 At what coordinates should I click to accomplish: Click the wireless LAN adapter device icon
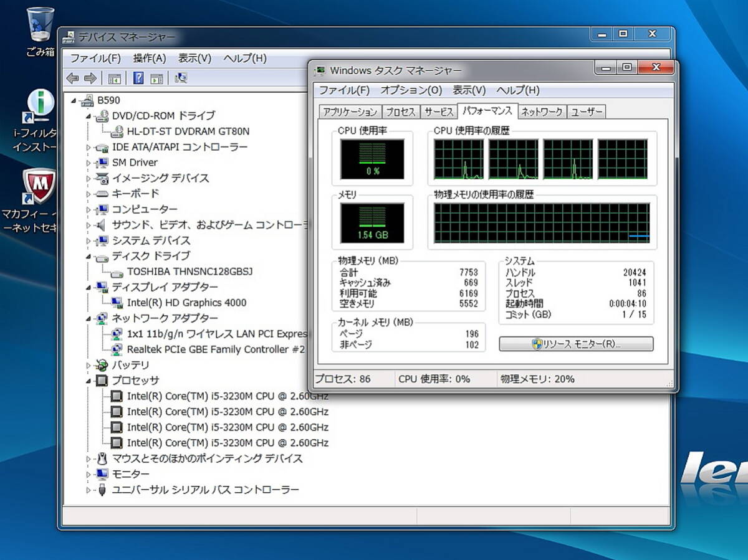point(117,334)
